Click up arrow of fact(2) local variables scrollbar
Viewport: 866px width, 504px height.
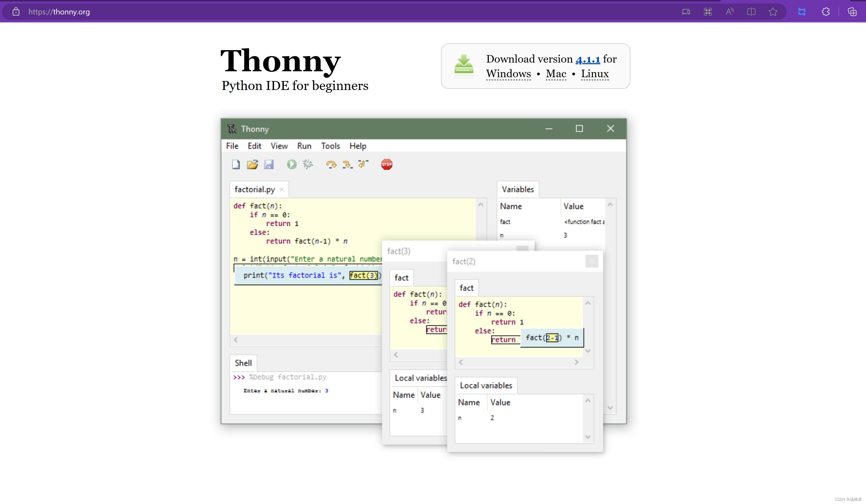tap(588, 401)
